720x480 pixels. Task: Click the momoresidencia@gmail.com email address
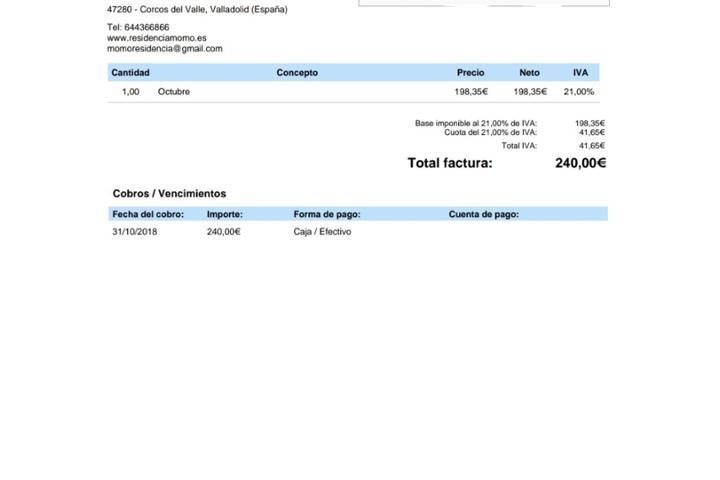pos(164,49)
